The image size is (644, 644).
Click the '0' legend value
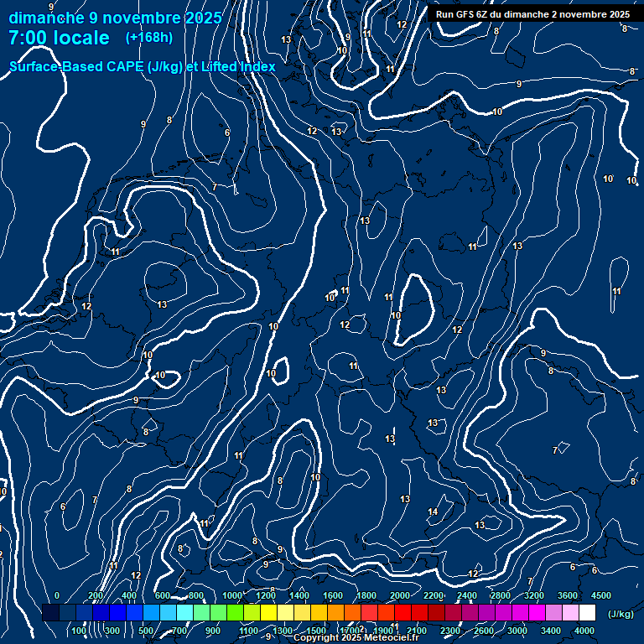click(x=57, y=595)
